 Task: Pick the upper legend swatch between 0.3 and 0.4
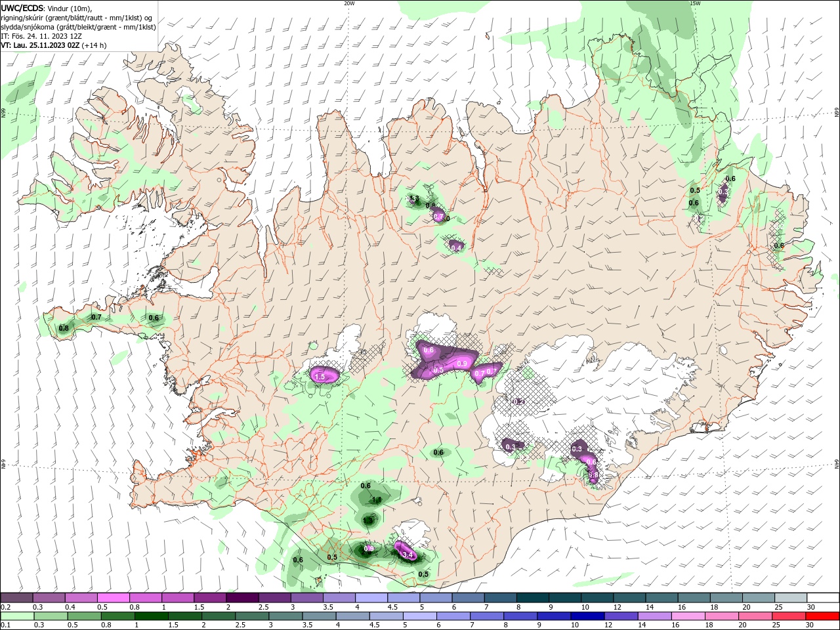pyautogui.click(x=49, y=598)
